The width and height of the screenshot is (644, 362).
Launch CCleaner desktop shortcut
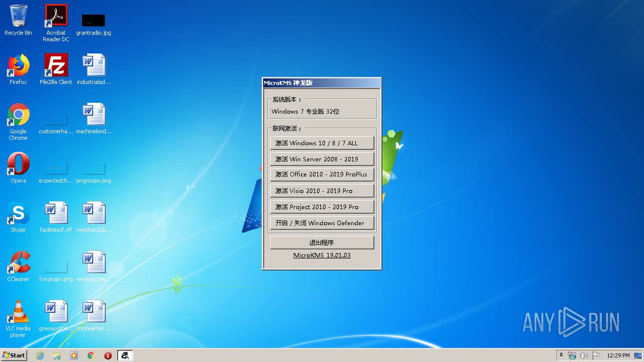[18, 266]
